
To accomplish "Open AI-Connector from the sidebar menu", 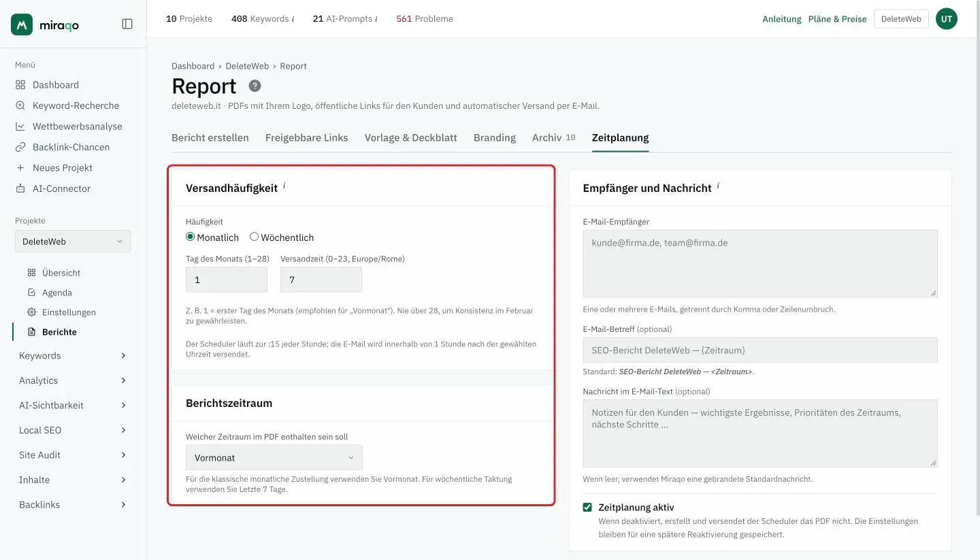I will click(x=61, y=188).
